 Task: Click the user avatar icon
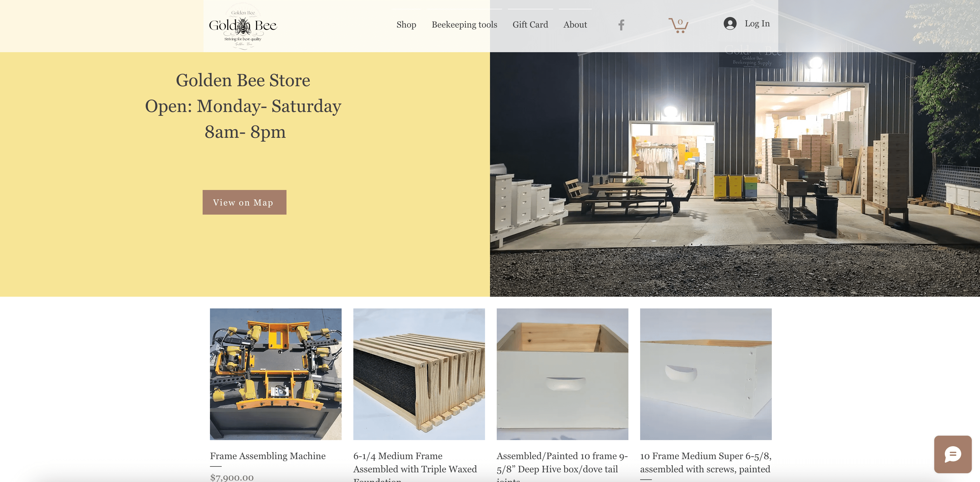click(730, 23)
